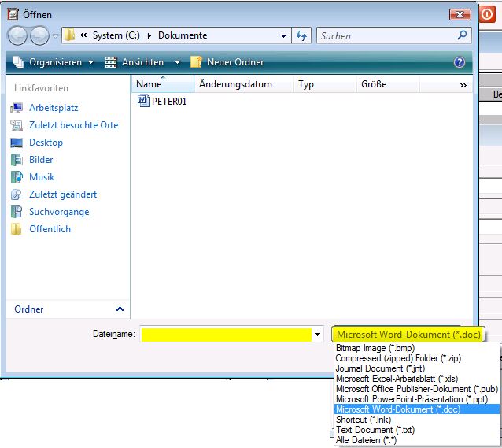
Task: Click the Desktop monitor icon
Action: click(x=17, y=143)
